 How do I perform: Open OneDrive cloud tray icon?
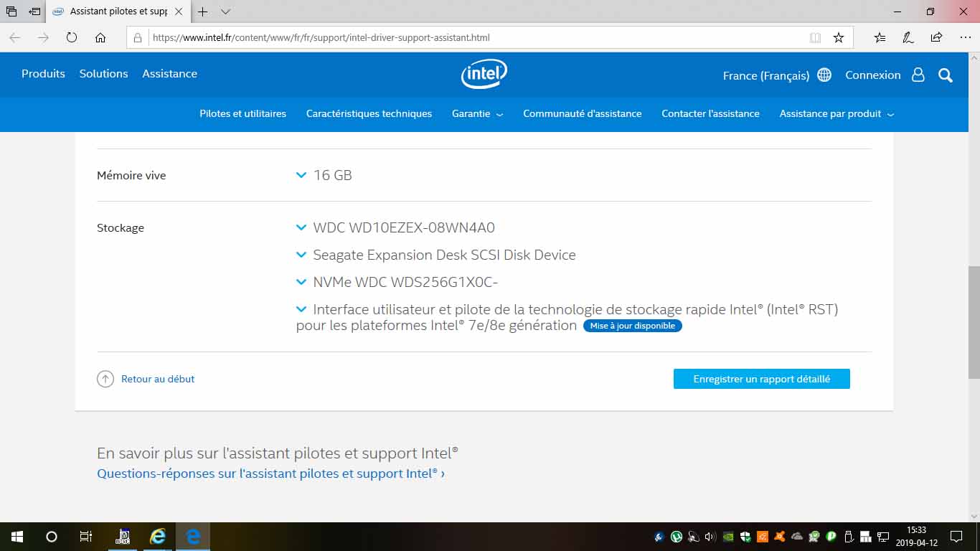coord(797,536)
